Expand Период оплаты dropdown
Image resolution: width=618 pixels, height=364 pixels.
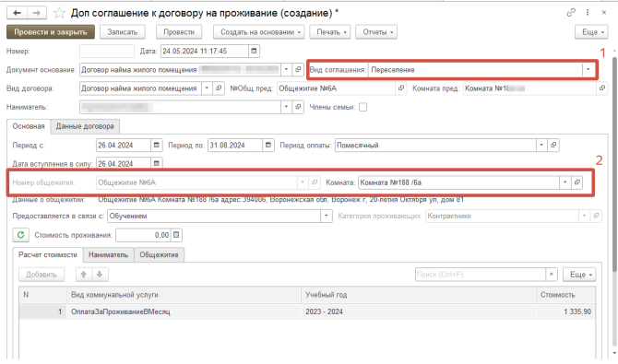pyautogui.click(x=541, y=145)
